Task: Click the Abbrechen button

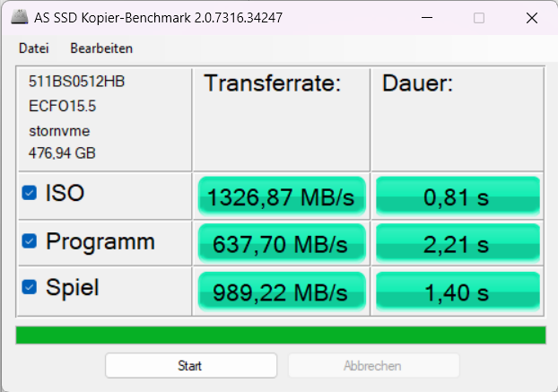Action: coord(372,366)
